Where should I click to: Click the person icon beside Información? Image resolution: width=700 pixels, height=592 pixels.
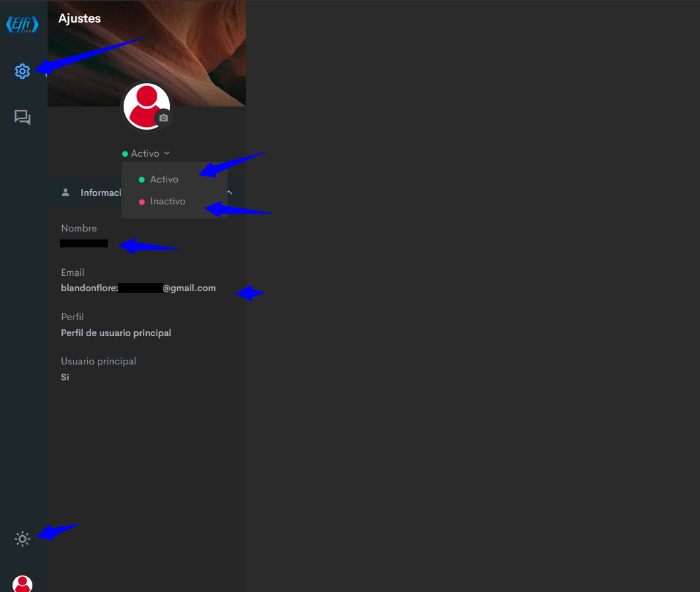click(x=65, y=192)
